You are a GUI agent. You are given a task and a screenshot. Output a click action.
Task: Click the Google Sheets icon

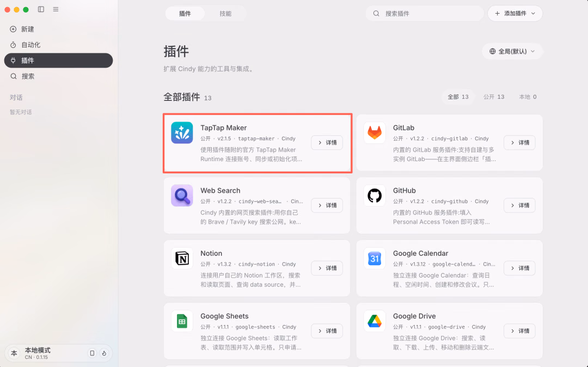182,321
